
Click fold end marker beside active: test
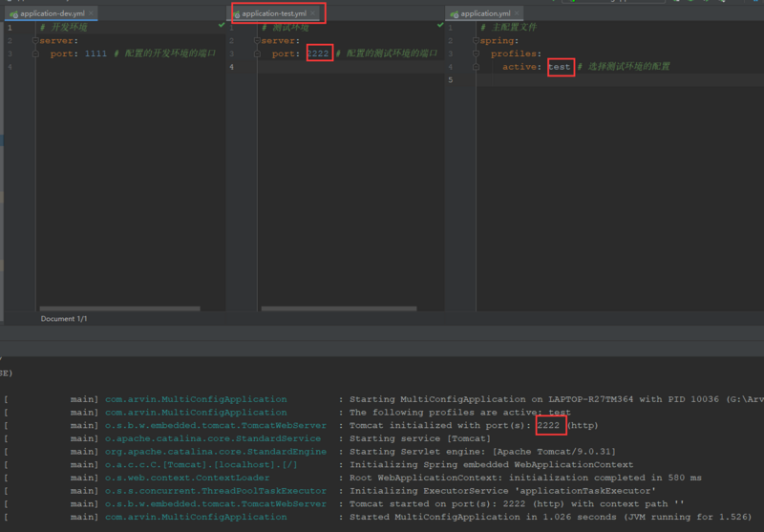(x=476, y=67)
